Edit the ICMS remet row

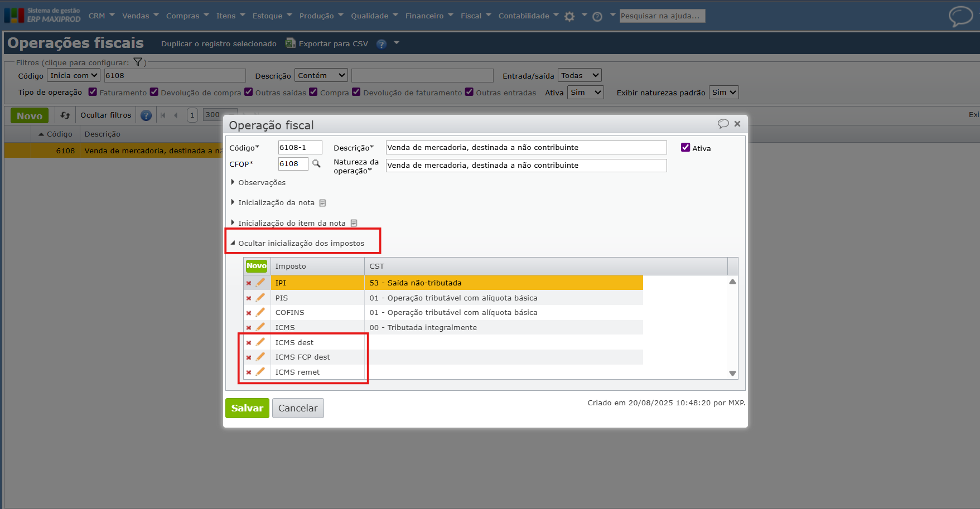pyautogui.click(x=260, y=372)
